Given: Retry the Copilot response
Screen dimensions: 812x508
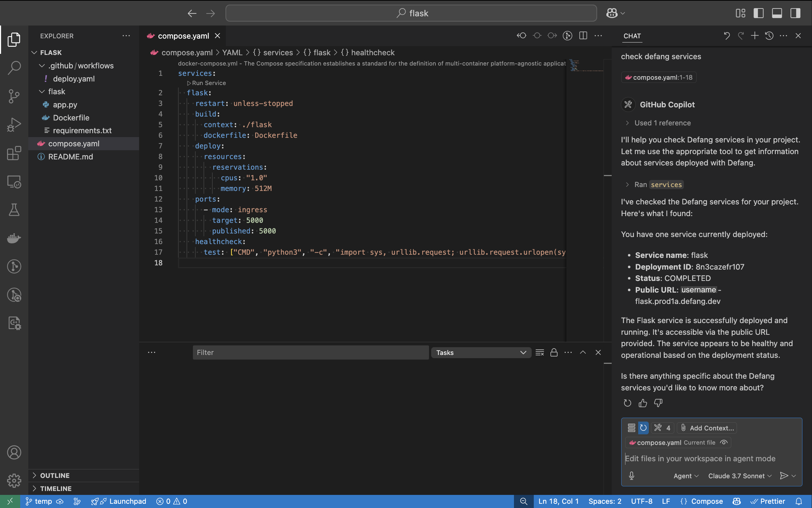Looking at the screenshot, I should click(627, 403).
